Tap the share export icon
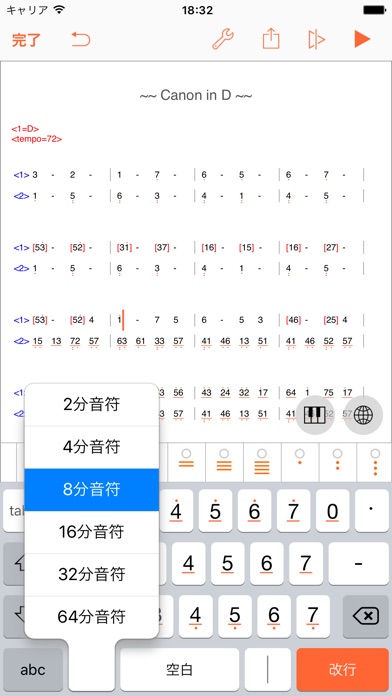The height and width of the screenshot is (696, 392). pyautogui.click(x=271, y=39)
